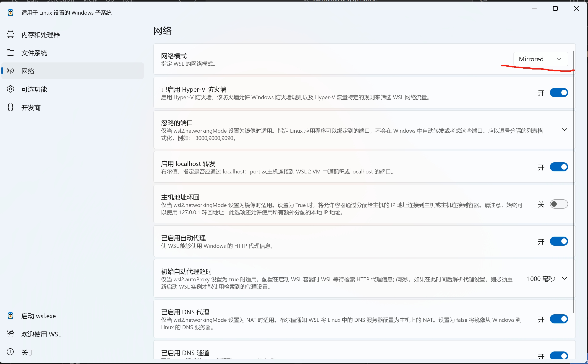The width and height of the screenshot is (588, 364).
Task: Click the 启动 wsl.exe link
Action: [39, 316]
